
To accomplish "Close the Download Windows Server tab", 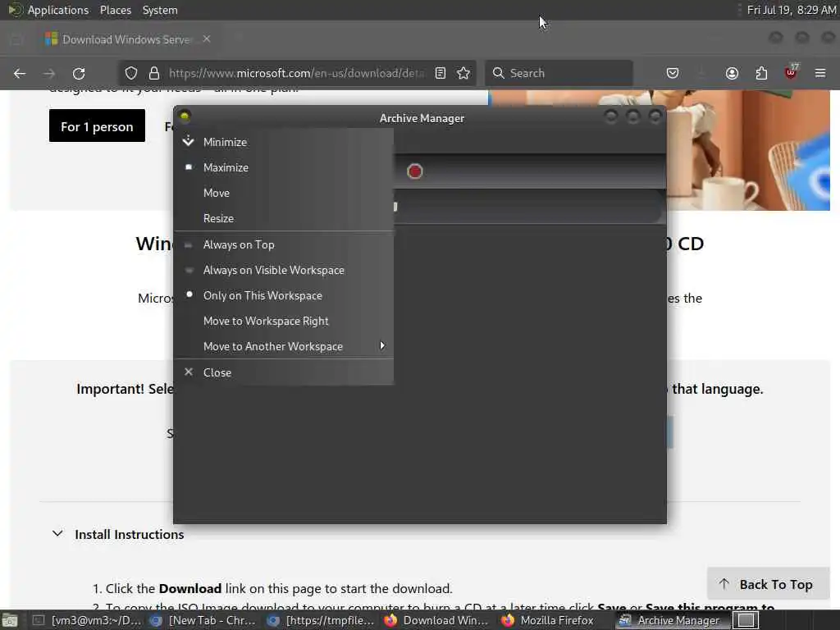I will (207, 39).
